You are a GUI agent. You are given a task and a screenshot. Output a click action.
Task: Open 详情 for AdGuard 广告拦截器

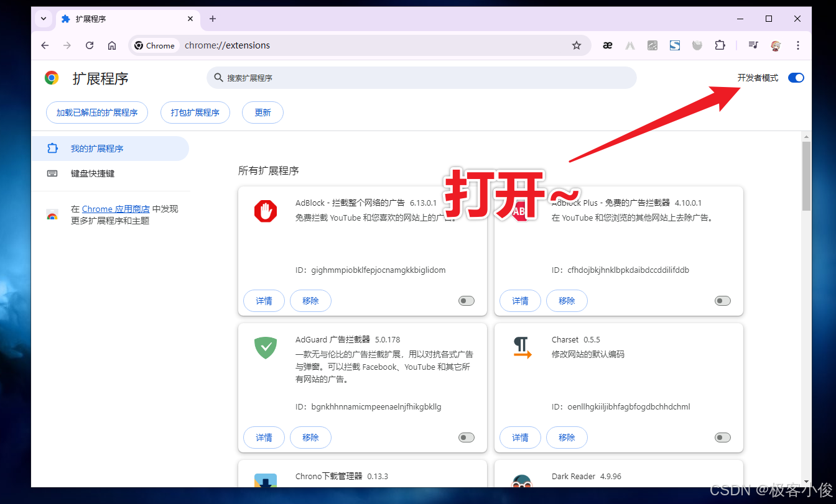pyautogui.click(x=264, y=438)
